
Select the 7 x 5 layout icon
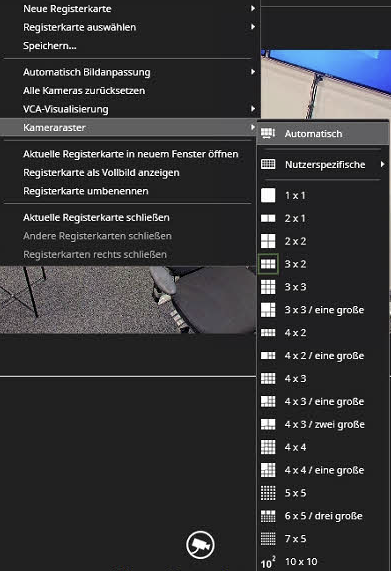coord(268,539)
